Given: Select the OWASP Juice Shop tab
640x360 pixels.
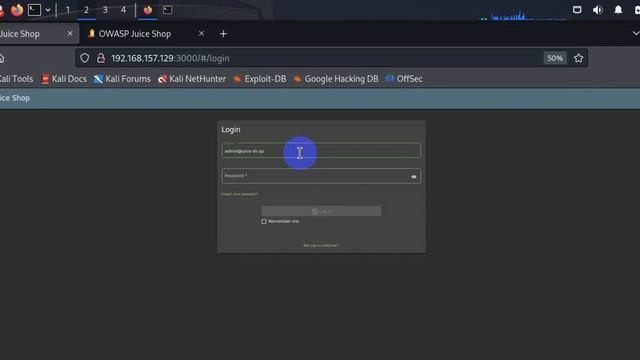Looking at the screenshot, I should [135, 34].
